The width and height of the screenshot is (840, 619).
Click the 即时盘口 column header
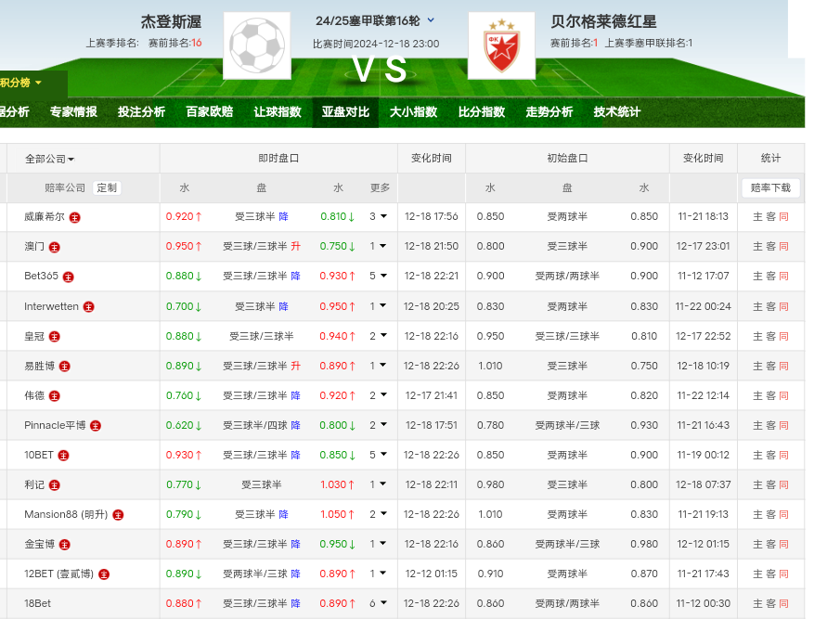278,159
